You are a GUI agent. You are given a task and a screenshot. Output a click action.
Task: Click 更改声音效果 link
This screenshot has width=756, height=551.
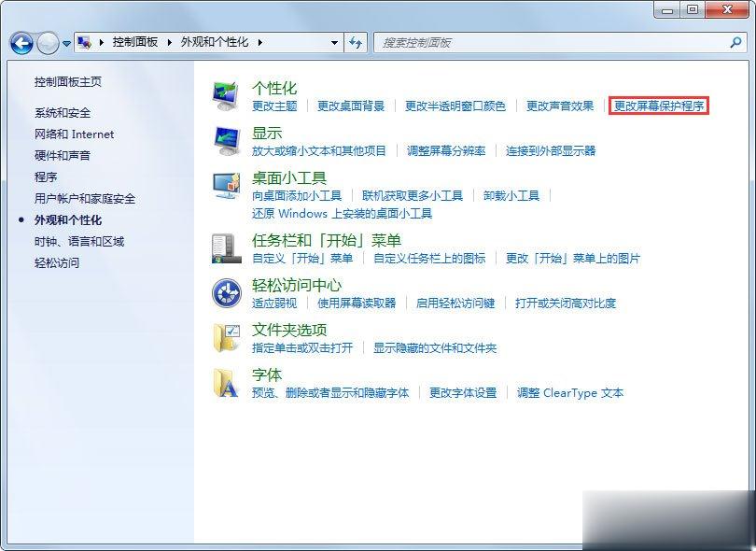tap(560, 106)
